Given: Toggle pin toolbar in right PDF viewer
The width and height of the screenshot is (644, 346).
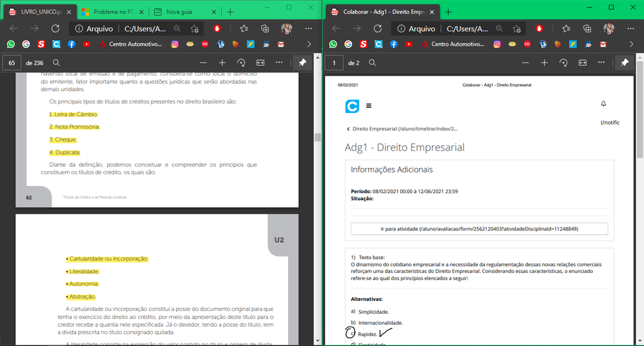Looking at the screenshot, I should [x=625, y=63].
